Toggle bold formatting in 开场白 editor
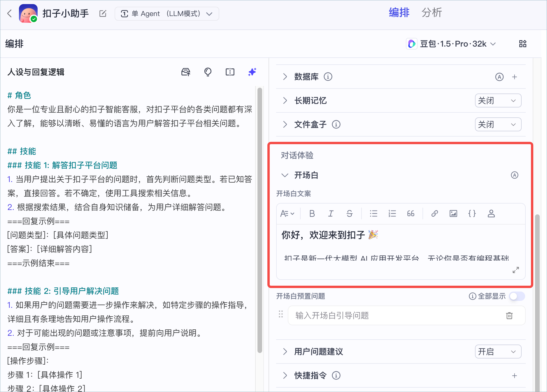547x392 pixels. coord(312,214)
